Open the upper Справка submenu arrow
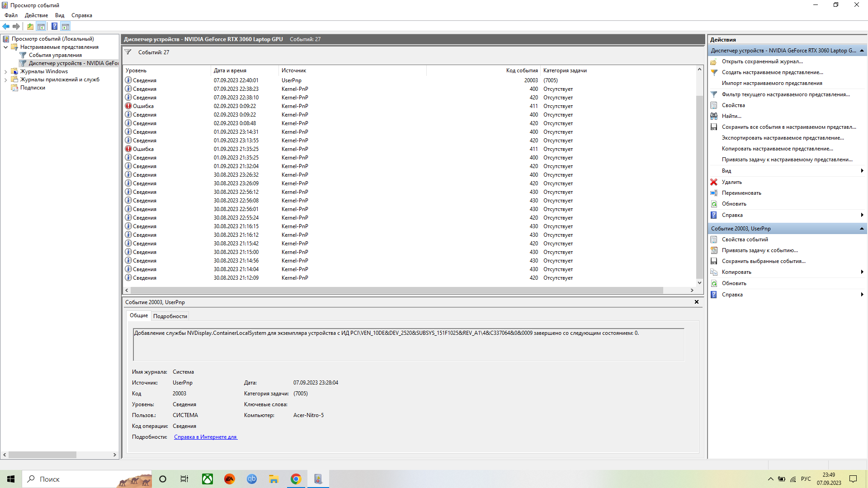The image size is (868, 488). click(862, 215)
